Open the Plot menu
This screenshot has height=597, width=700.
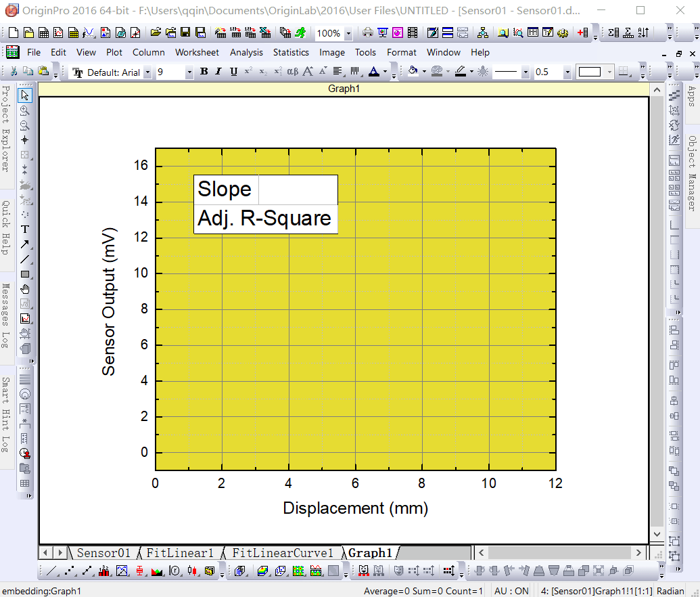tap(114, 52)
